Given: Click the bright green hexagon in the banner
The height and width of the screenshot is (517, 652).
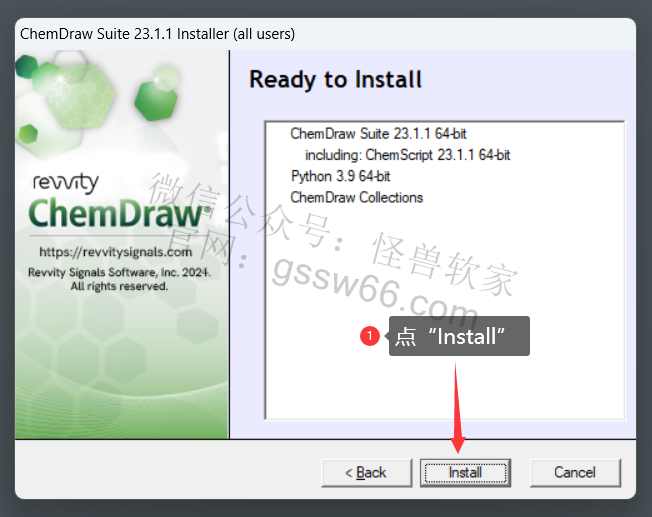Looking at the screenshot, I should point(156,100).
